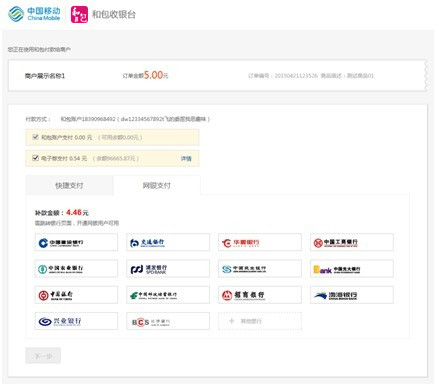This screenshot has width=436, height=386.
Task: Choose Postal Savings Bank of China option
Action: tap(168, 295)
